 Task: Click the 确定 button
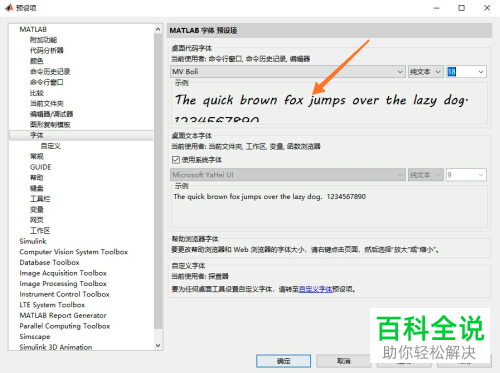click(283, 361)
